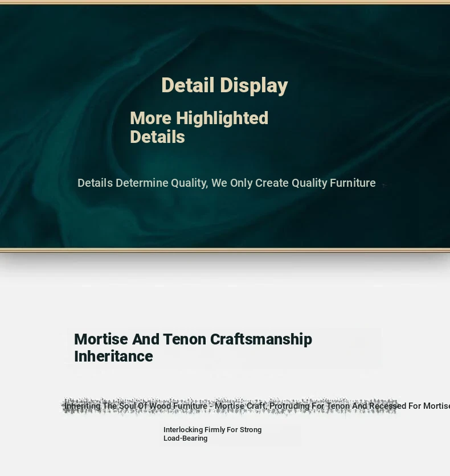Click the word "Craftsmanship" in the section title
This screenshot has width=450, height=476.
pyautogui.click(x=261, y=339)
